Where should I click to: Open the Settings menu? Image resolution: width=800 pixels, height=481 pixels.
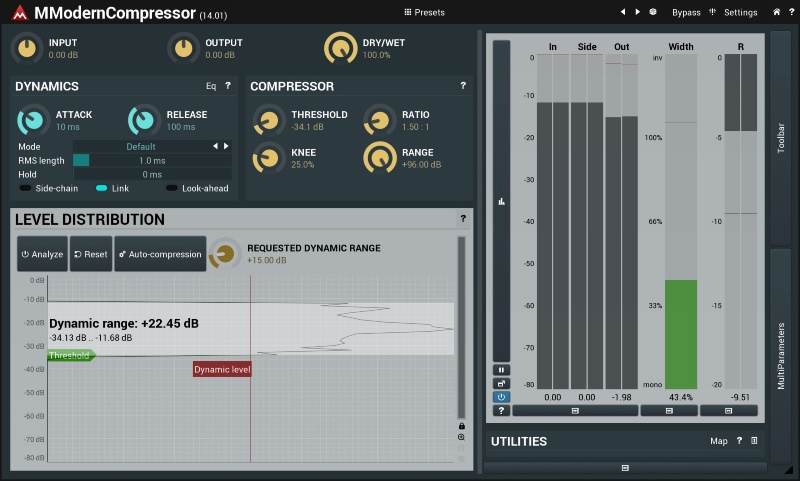[x=740, y=12]
